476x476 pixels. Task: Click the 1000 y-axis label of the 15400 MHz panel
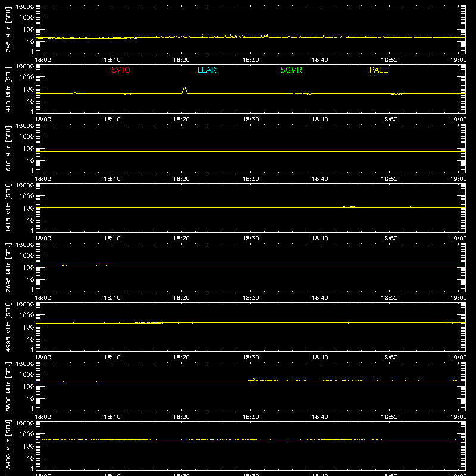[27, 434]
